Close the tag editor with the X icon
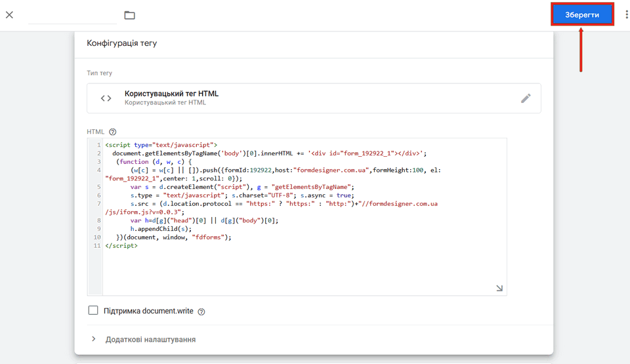The image size is (630, 364). [9, 14]
